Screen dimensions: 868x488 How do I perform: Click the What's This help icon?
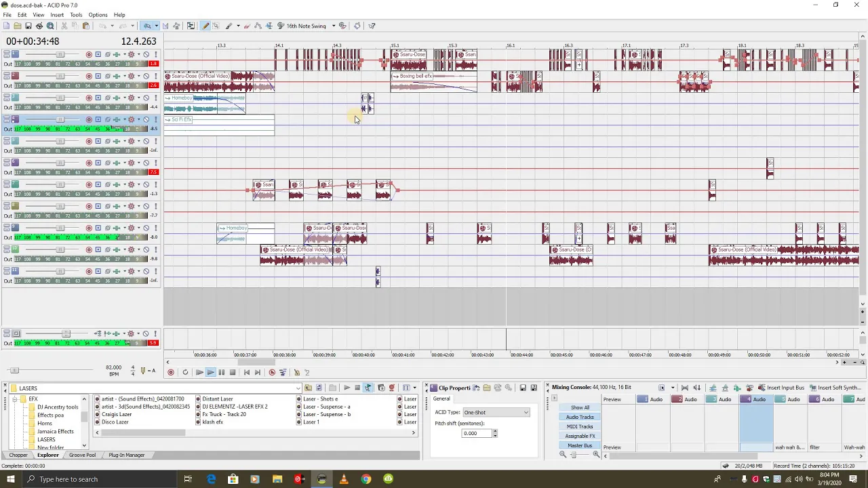point(372,26)
